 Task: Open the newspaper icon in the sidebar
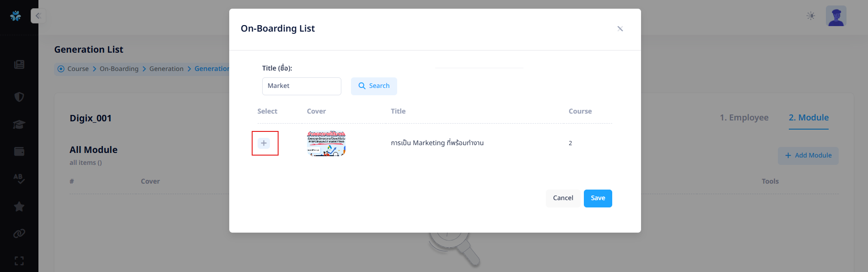click(x=19, y=65)
